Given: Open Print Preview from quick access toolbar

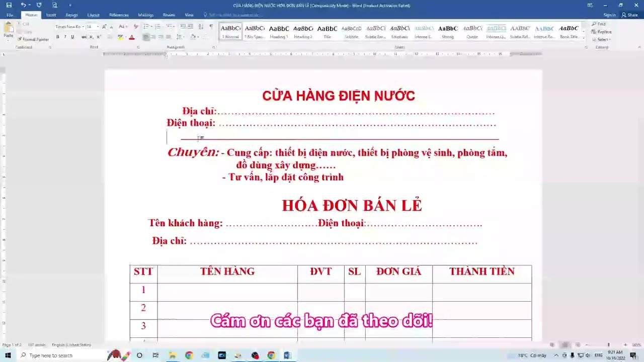Looking at the screenshot, I should [54, 5].
